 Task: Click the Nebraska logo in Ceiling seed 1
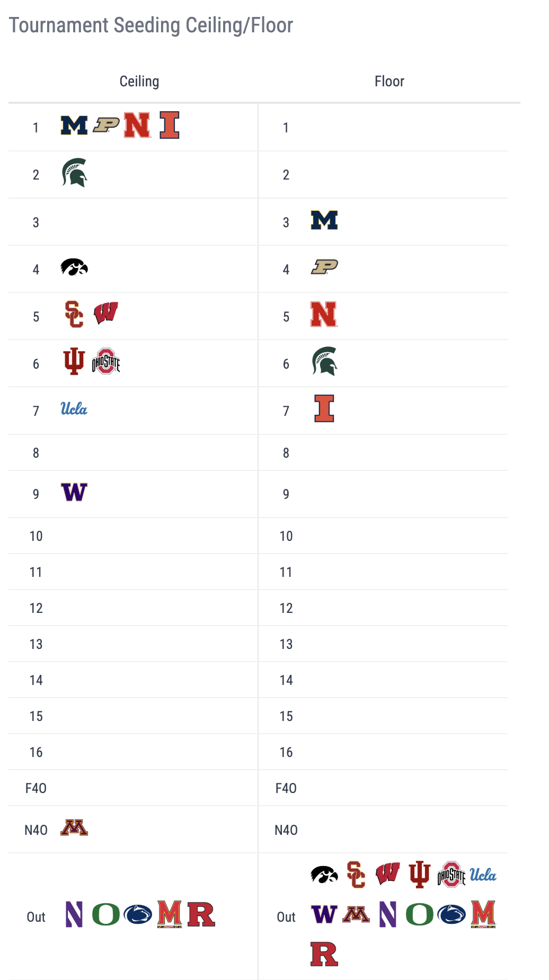pos(137,126)
